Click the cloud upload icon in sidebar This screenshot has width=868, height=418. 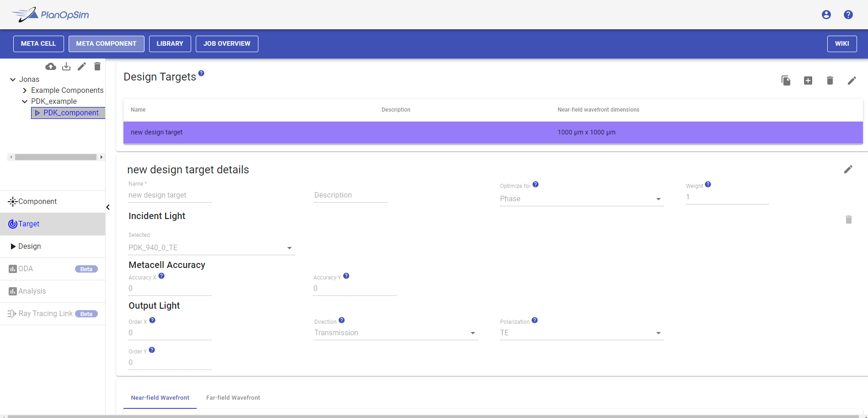coord(51,67)
